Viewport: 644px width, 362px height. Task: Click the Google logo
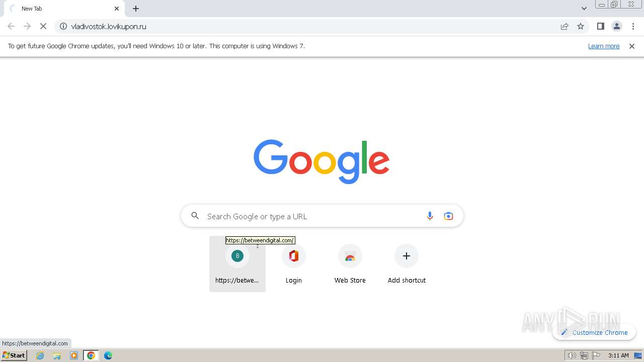tap(321, 161)
